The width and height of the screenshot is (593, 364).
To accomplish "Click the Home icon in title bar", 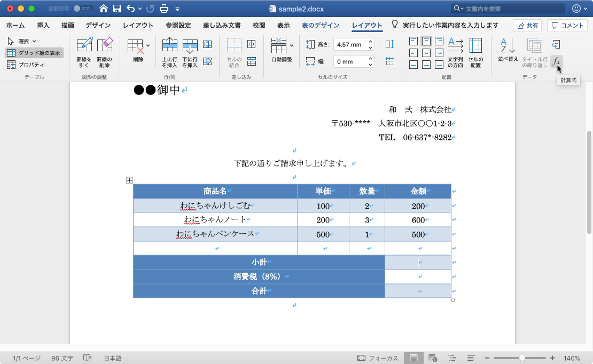I will pos(103,9).
